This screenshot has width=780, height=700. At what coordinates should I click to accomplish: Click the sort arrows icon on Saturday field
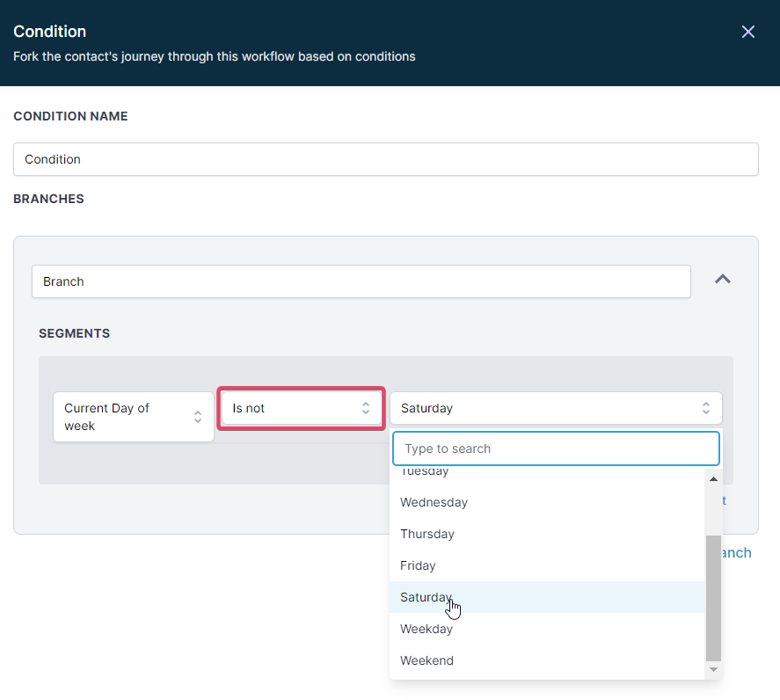coord(705,408)
